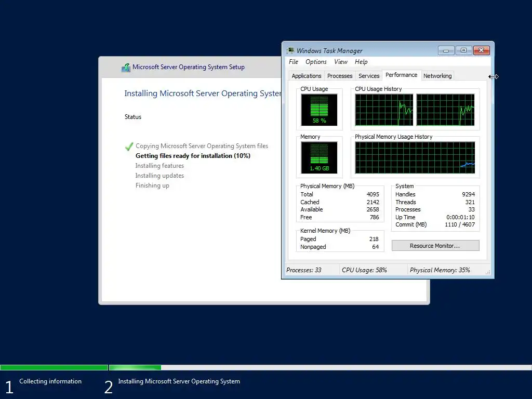
Task: Click the Memory gauge showing 1.40 GB
Action: pyautogui.click(x=319, y=157)
